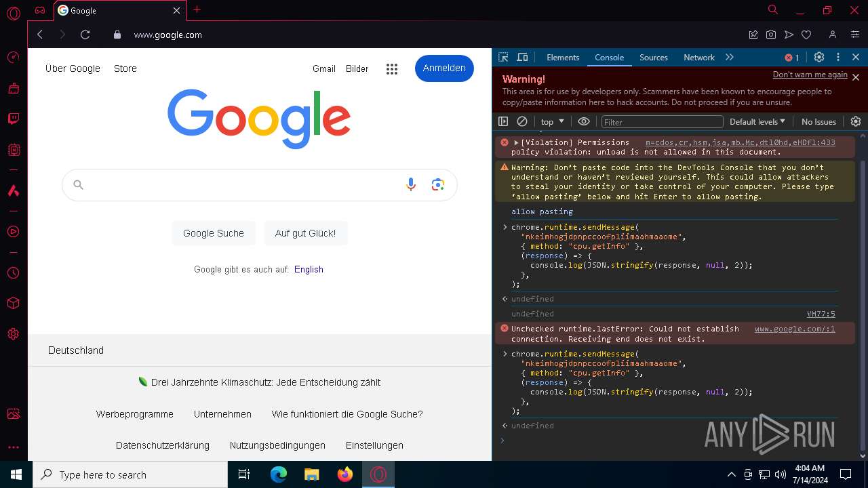The image size is (868, 488).
Task: Click the Anmelden sign-in button
Action: click(444, 68)
